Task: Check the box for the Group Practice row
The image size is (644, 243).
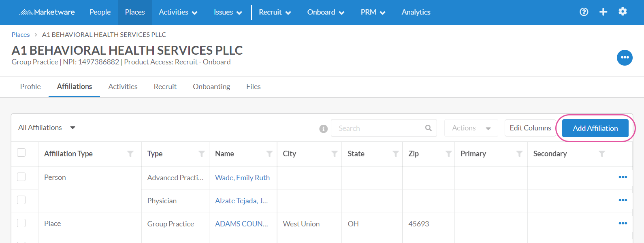Action: pyautogui.click(x=21, y=223)
